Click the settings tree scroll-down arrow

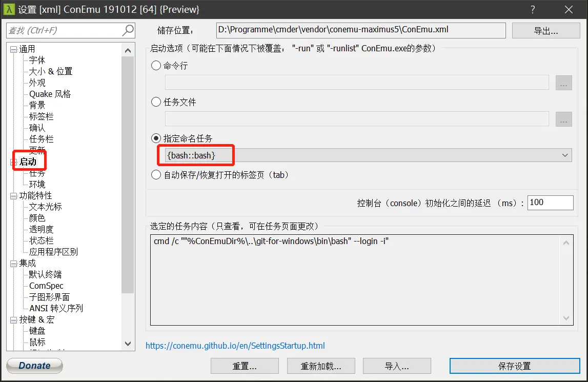[x=128, y=344]
